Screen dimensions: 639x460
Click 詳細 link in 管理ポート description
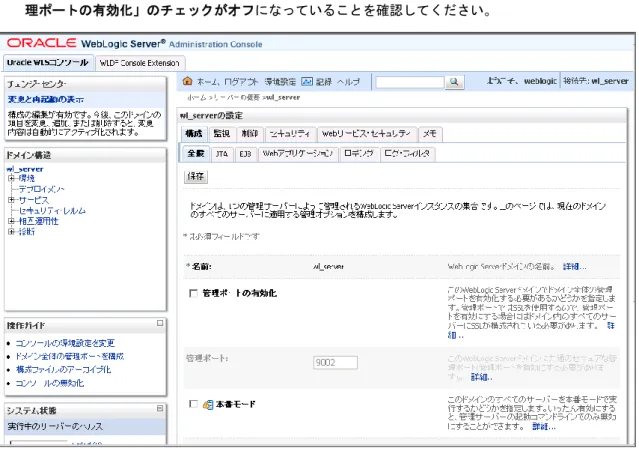coord(481,377)
